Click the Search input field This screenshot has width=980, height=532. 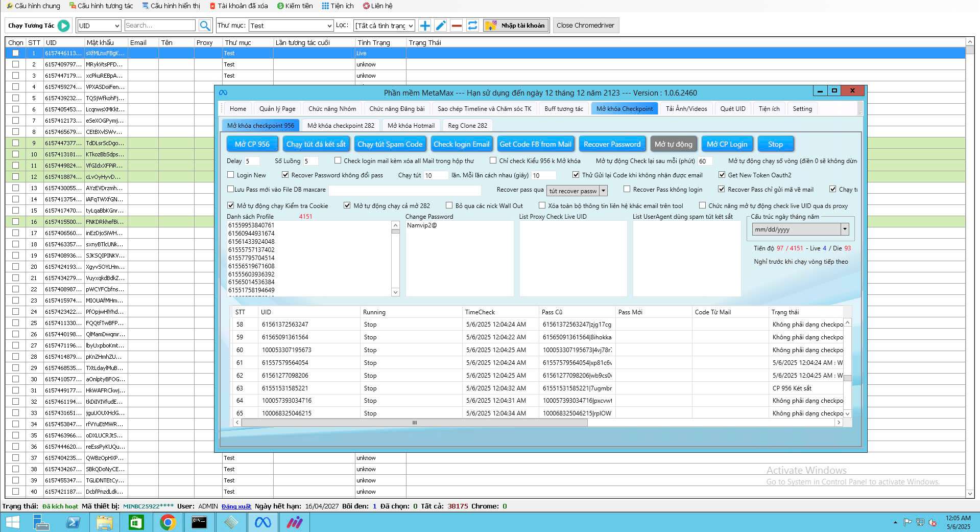pyautogui.click(x=159, y=26)
